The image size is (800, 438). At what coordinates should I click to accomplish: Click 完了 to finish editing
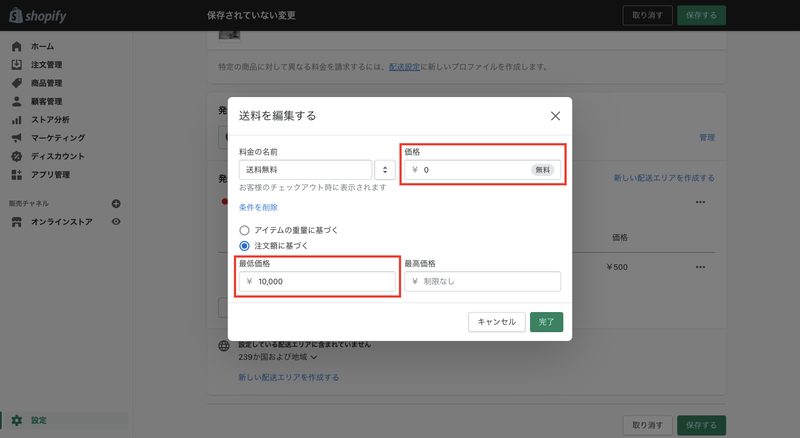pyautogui.click(x=546, y=322)
